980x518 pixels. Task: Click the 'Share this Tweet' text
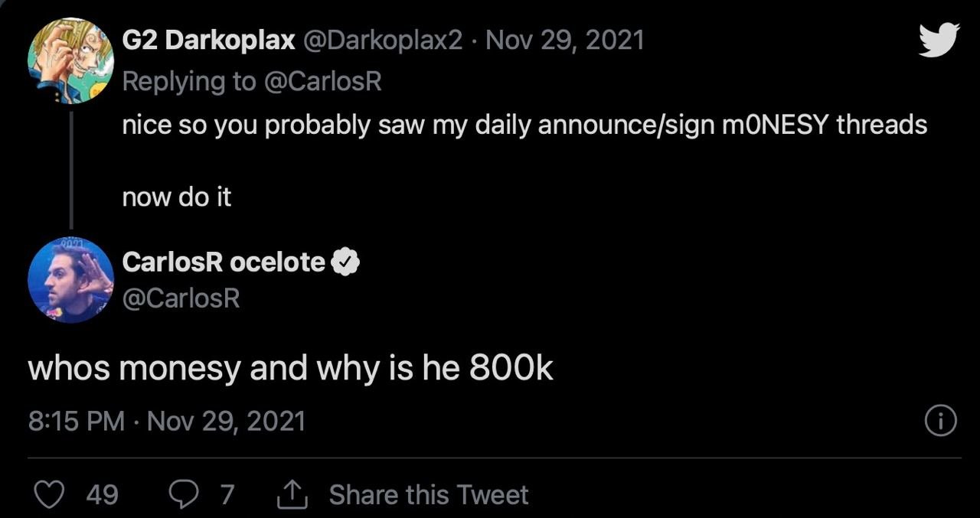coord(429,495)
